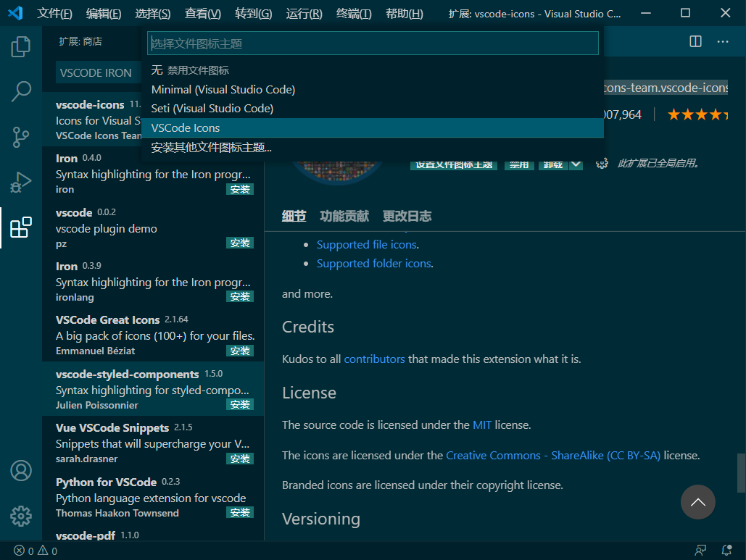Open the contributors link

point(374,359)
